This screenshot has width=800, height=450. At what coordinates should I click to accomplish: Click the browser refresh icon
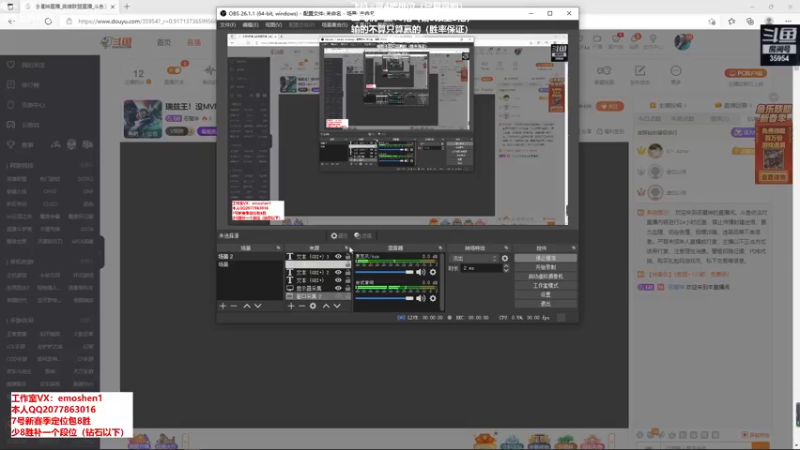pos(48,21)
